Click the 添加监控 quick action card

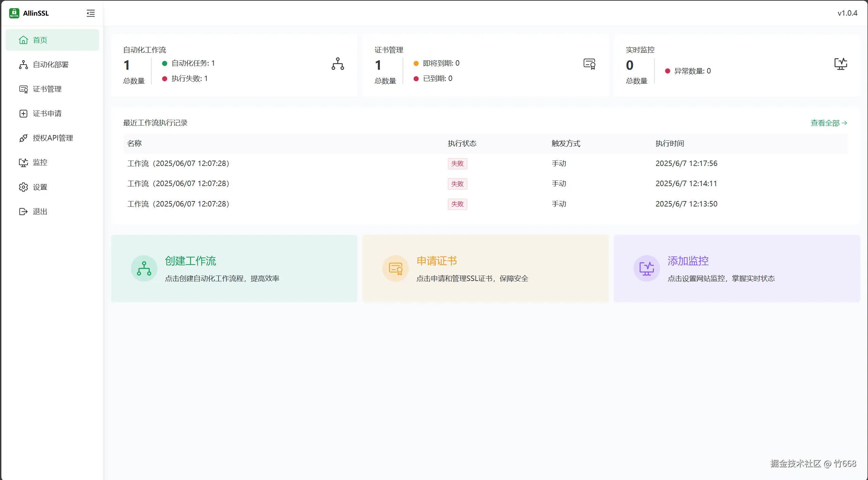tap(736, 268)
